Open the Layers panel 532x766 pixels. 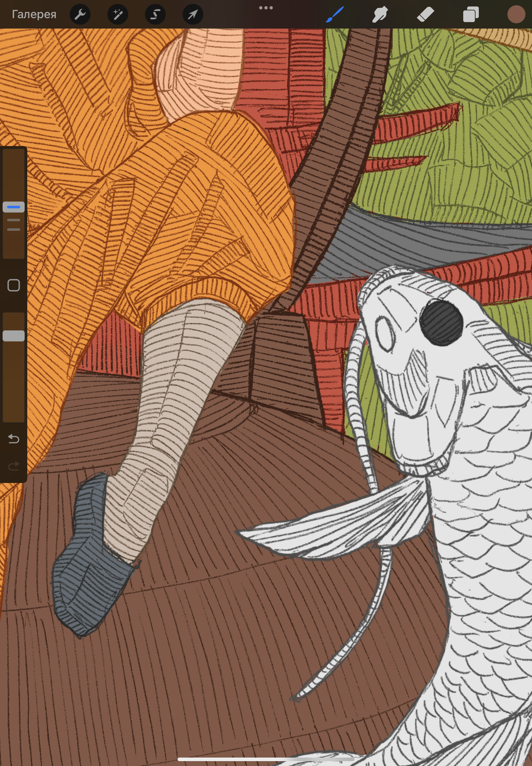pyautogui.click(x=471, y=15)
